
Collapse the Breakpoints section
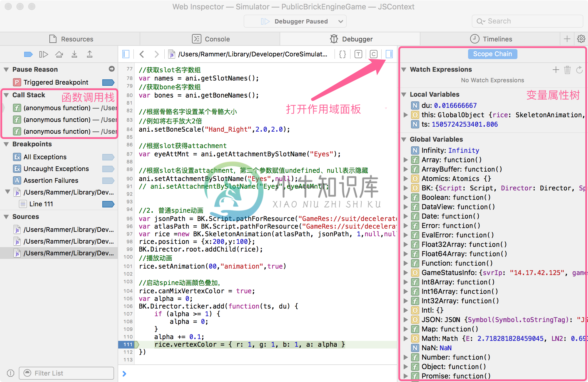click(x=6, y=144)
